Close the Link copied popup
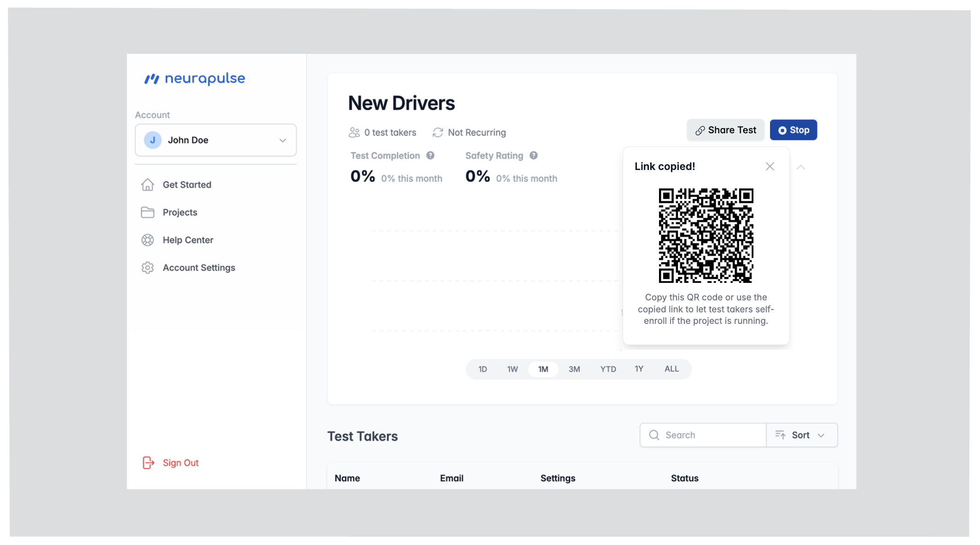Image resolution: width=980 pixels, height=545 pixels. (x=770, y=166)
